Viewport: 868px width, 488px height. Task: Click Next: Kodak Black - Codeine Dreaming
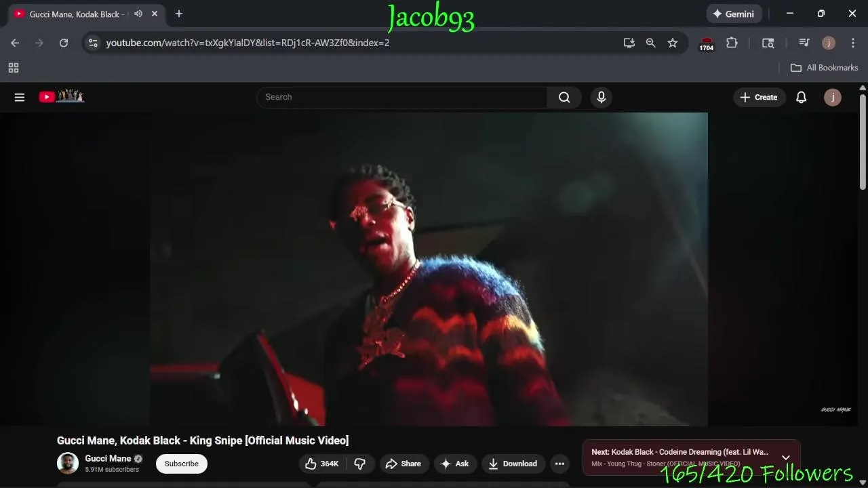pos(680,452)
